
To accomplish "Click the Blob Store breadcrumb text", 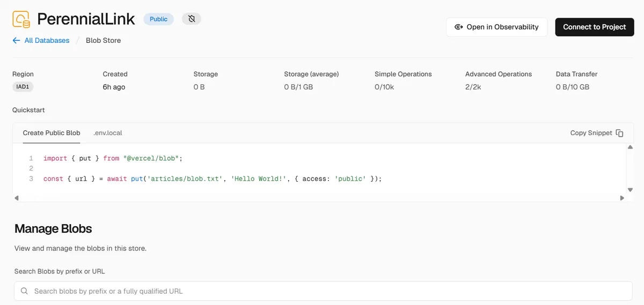I will click(103, 40).
